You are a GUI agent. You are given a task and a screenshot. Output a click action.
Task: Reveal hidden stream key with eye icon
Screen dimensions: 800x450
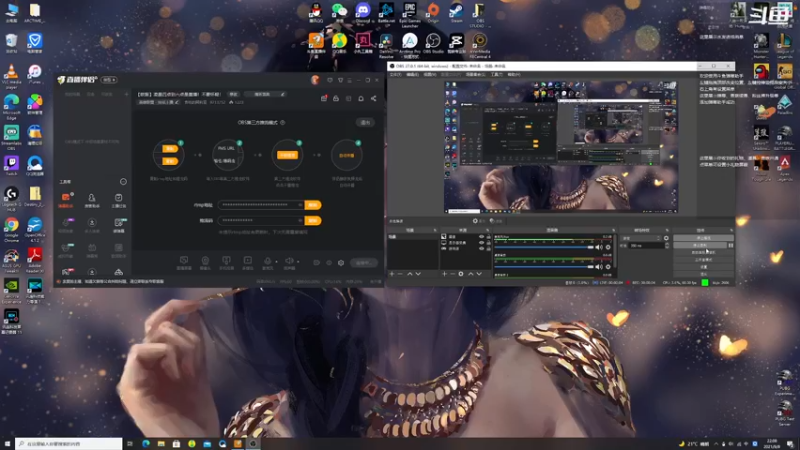tap(299, 221)
